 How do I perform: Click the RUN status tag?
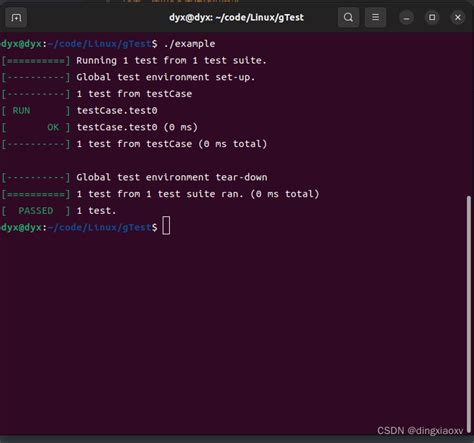[x=21, y=111]
